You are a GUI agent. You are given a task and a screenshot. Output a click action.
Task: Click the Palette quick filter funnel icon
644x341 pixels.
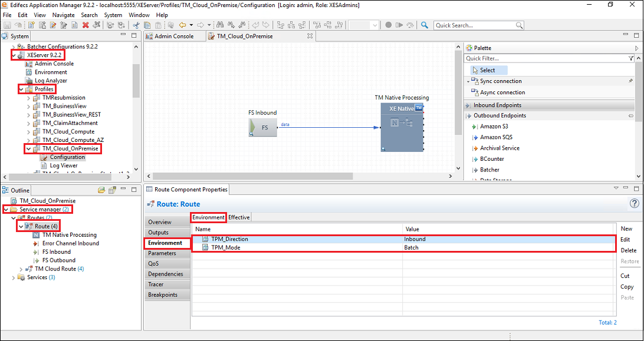(631, 59)
